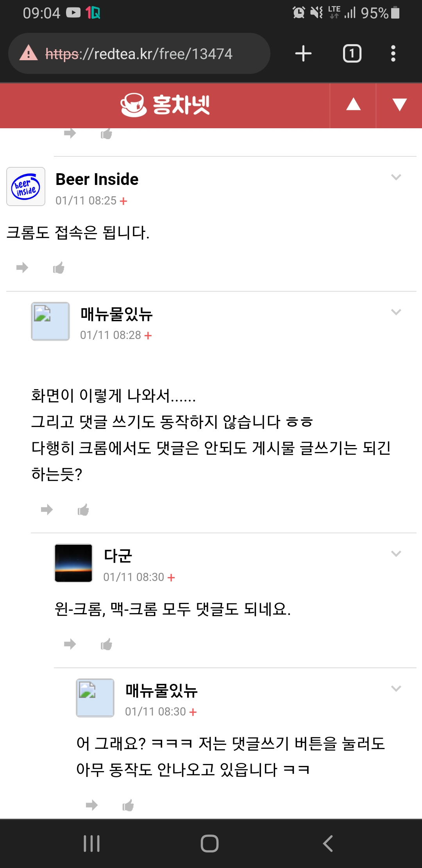Screen dimensions: 422x868
Task: Expand options chevron on 다군's comment
Action: (x=396, y=554)
